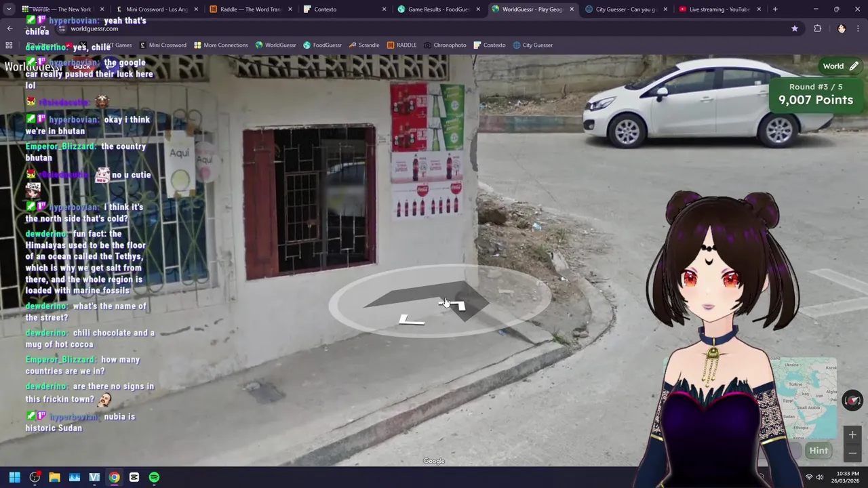Close the City Guesser browser tab
This screenshot has height=488, width=868.
pyautogui.click(x=665, y=9)
